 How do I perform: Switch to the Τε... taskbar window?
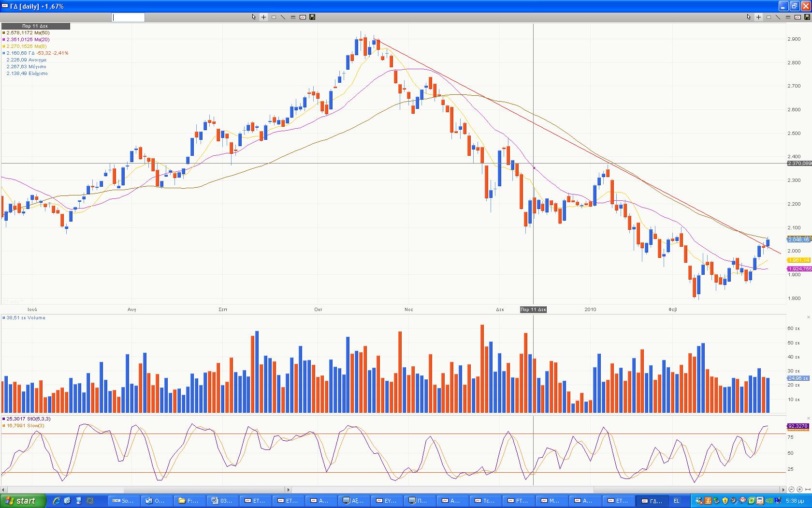pos(486,501)
